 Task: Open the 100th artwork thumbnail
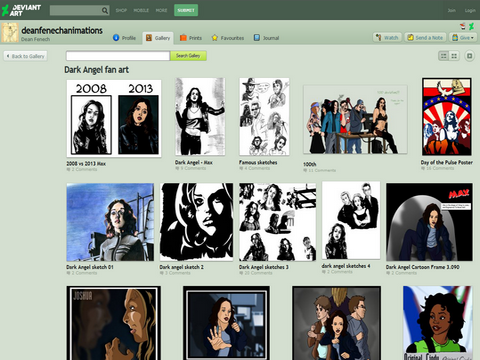(x=355, y=120)
